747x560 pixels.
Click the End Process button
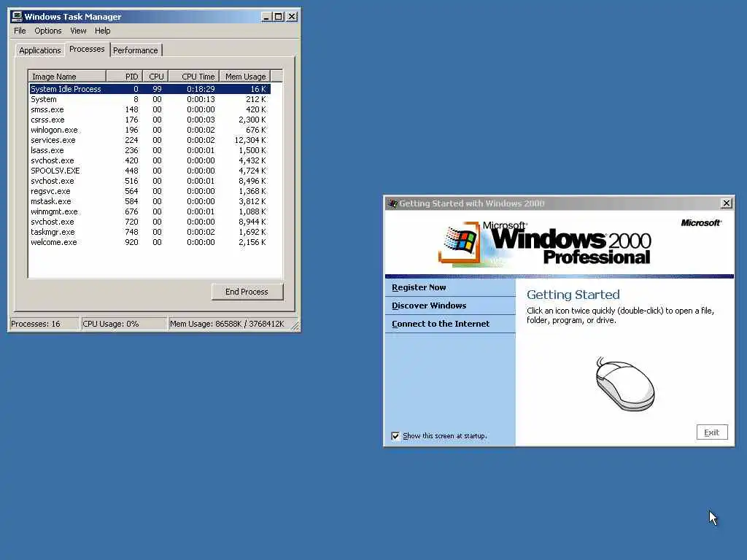click(247, 292)
